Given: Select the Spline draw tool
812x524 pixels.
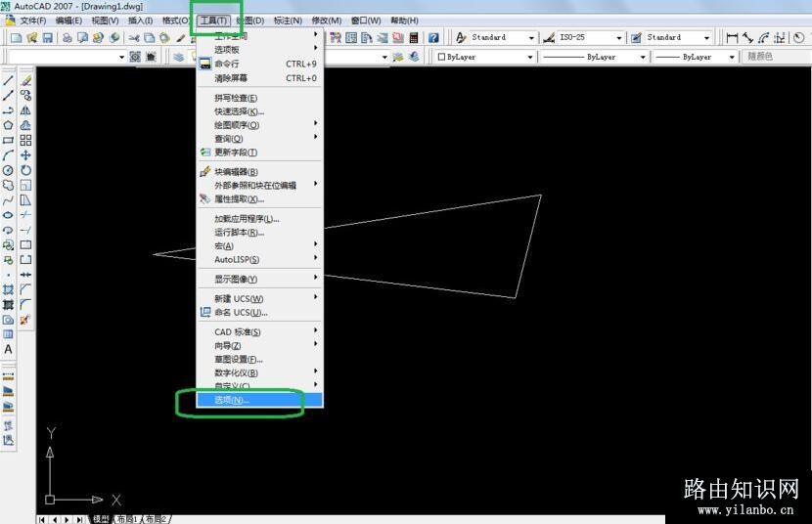Looking at the screenshot, I should (x=8, y=200).
